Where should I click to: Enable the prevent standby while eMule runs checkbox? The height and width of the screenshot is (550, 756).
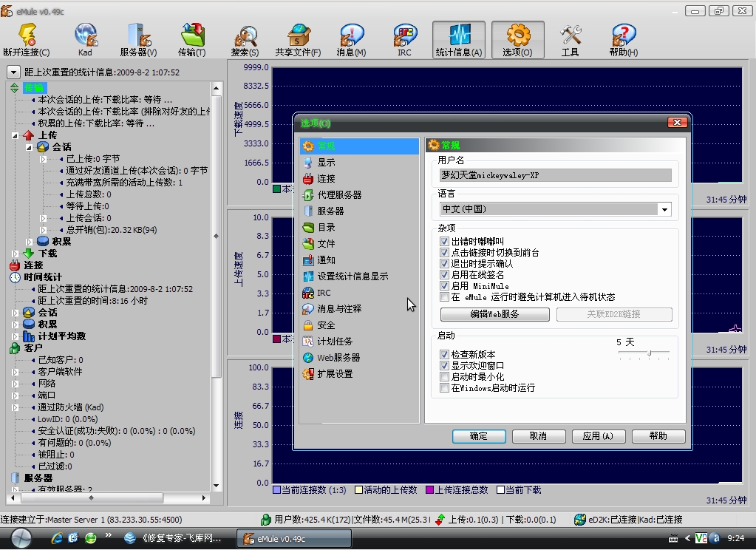[x=445, y=296]
